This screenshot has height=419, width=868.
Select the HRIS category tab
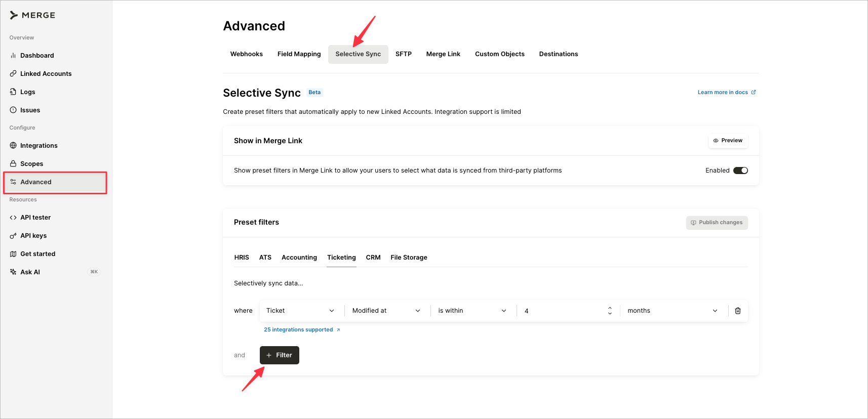[x=242, y=258]
